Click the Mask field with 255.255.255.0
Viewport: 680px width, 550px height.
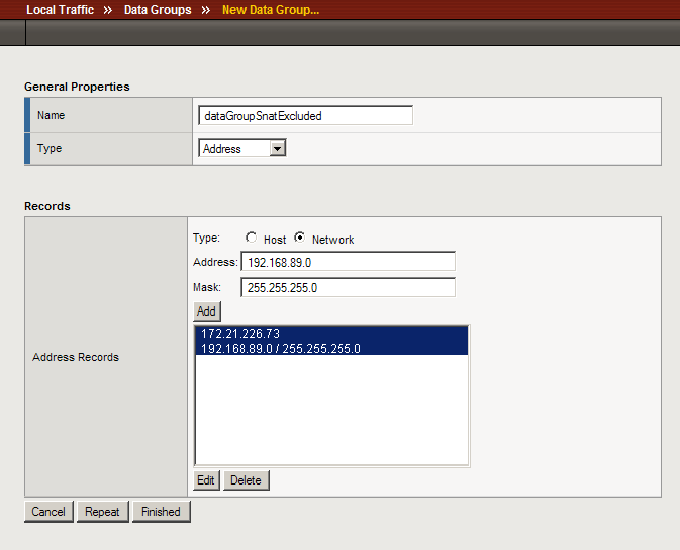[x=347, y=287]
